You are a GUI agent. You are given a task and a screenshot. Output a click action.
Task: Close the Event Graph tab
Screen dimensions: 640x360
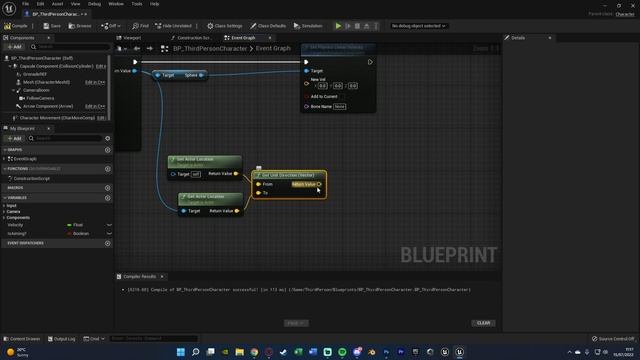(270, 38)
